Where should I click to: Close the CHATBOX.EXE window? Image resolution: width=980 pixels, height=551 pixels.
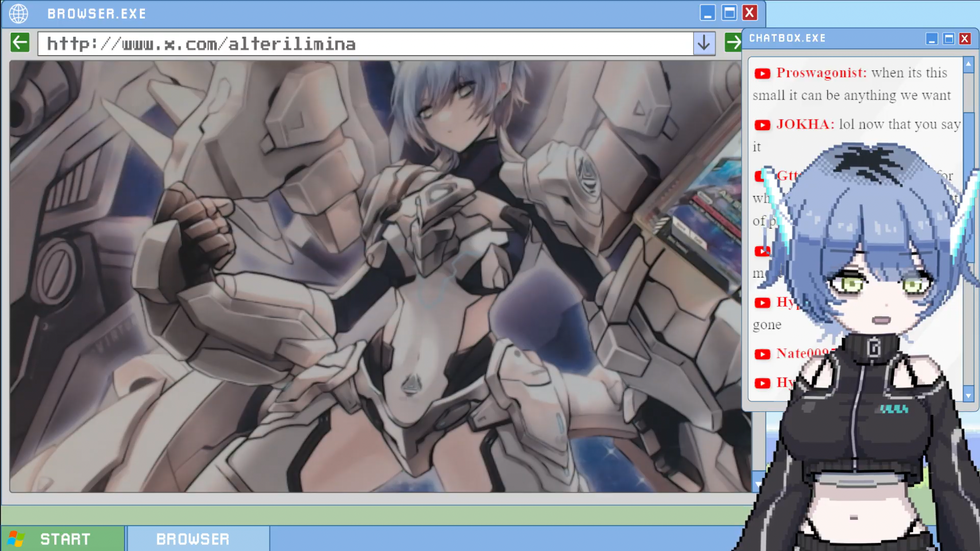[965, 39]
